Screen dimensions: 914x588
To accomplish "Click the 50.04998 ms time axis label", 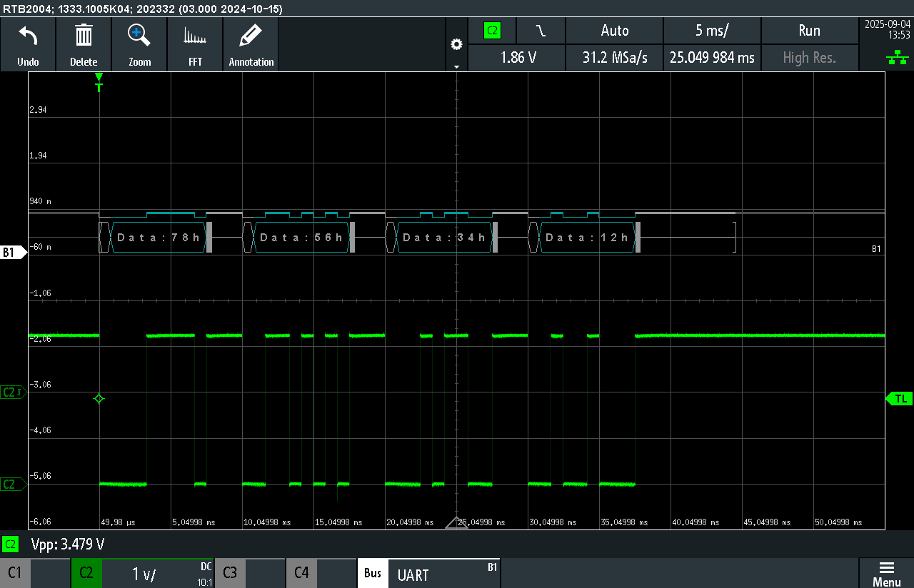I will pyautogui.click(x=838, y=522).
